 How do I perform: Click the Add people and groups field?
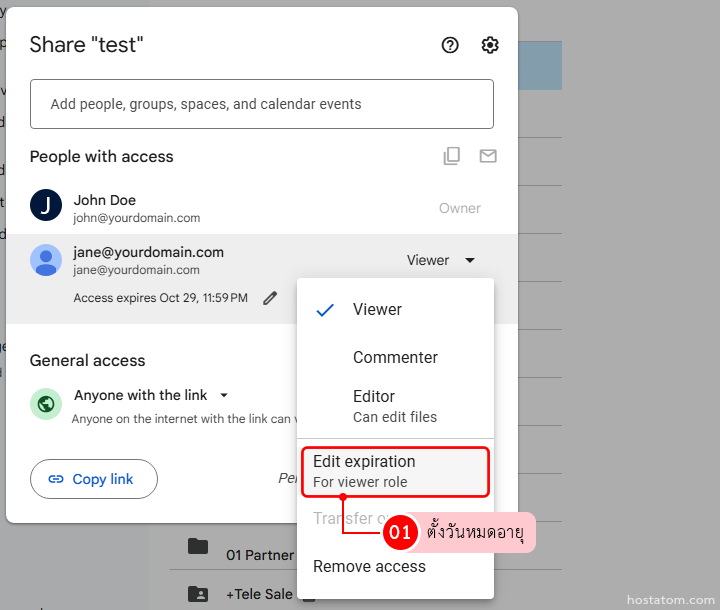[x=261, y=104]
